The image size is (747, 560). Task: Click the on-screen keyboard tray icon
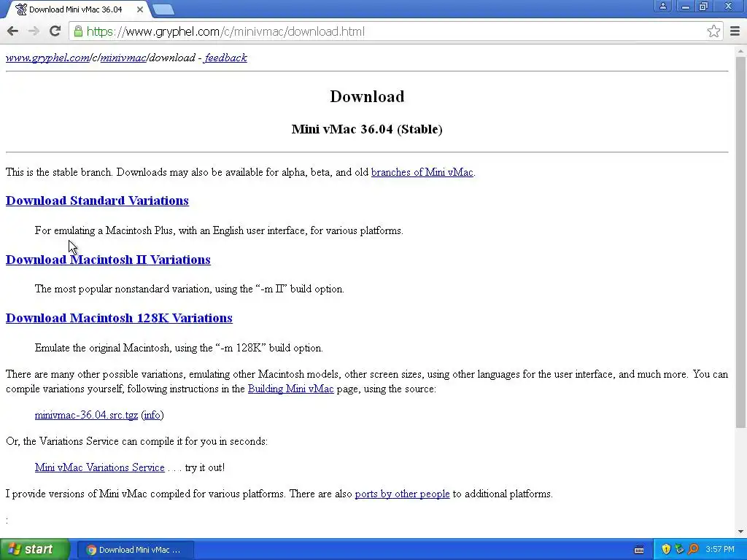click(x=639, y=550)
